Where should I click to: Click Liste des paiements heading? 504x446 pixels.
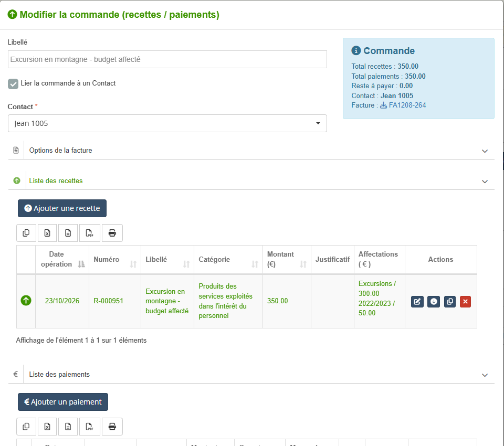[59, 374]
